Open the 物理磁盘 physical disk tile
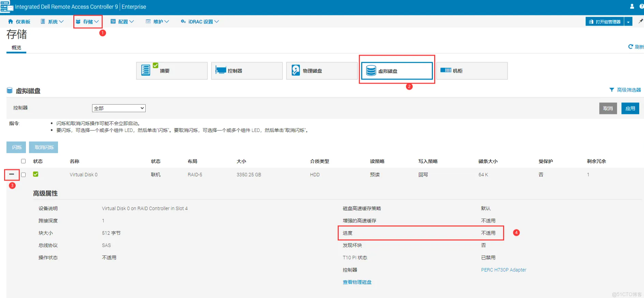The width and height of the screenshot is (644, 298). (322, 71)
